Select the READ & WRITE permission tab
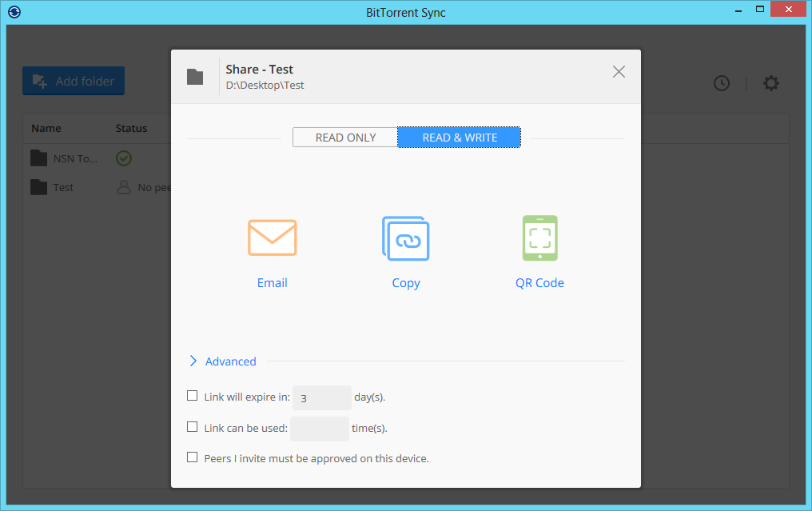Viewport: 812px width, 511px height. pos(460,138)
